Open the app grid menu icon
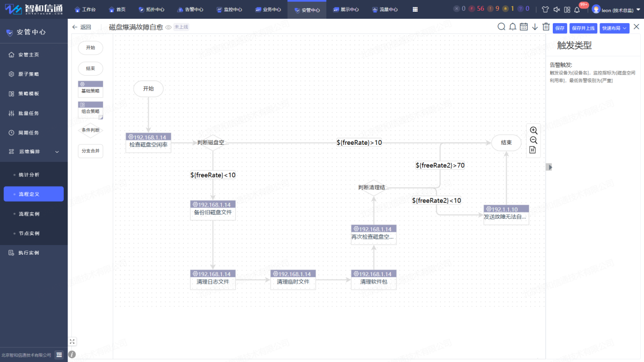Viewport: 644px width, 362px height. (415, 10)
